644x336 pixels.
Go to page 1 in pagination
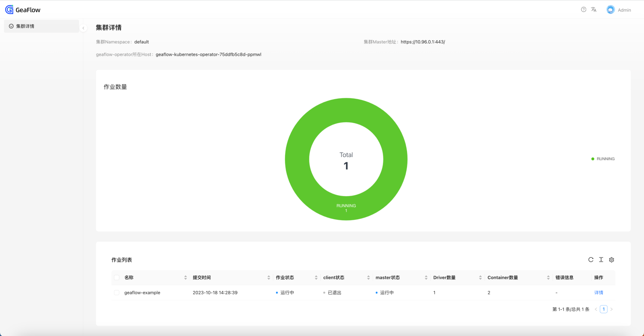point(604,309)
